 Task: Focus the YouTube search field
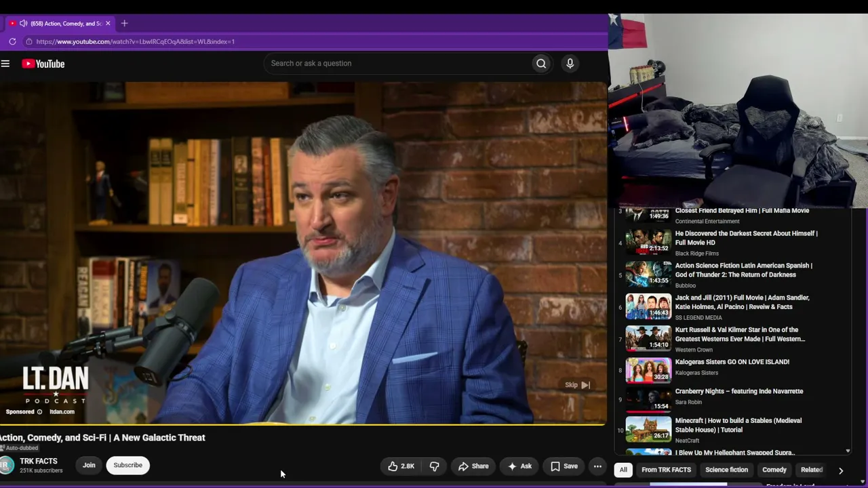(398, 64)
